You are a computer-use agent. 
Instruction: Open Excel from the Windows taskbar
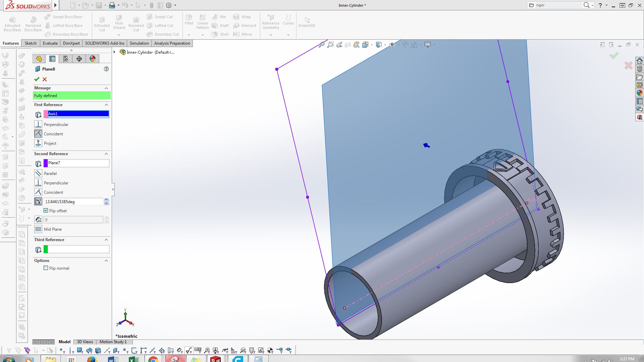click(133, 359)
